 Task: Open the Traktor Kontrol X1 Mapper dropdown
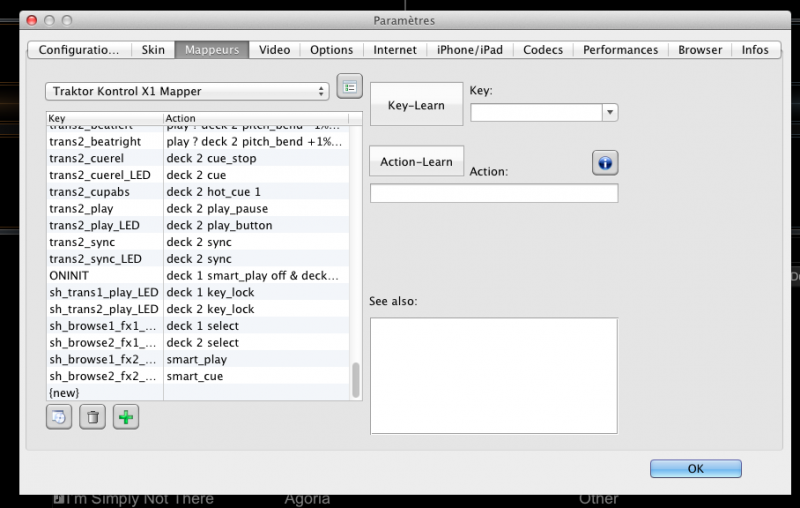pyautogui.click(x=187, y=91)
